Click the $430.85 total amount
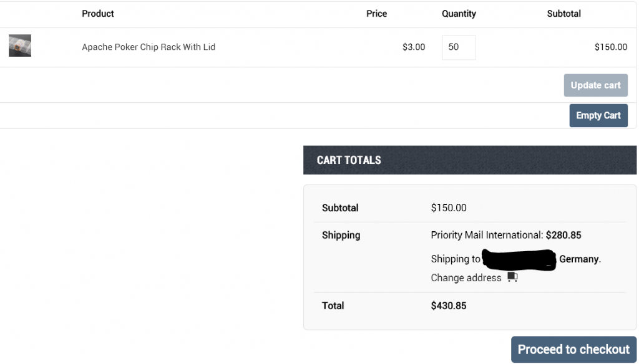This screenshot has width=639, height=364. [449, 306]
